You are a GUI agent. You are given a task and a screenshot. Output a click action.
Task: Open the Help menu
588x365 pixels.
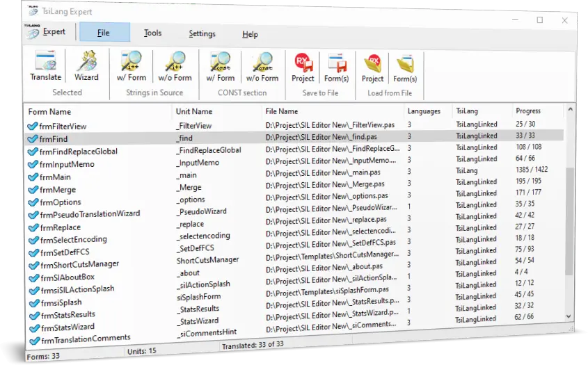tap(250, 35)
